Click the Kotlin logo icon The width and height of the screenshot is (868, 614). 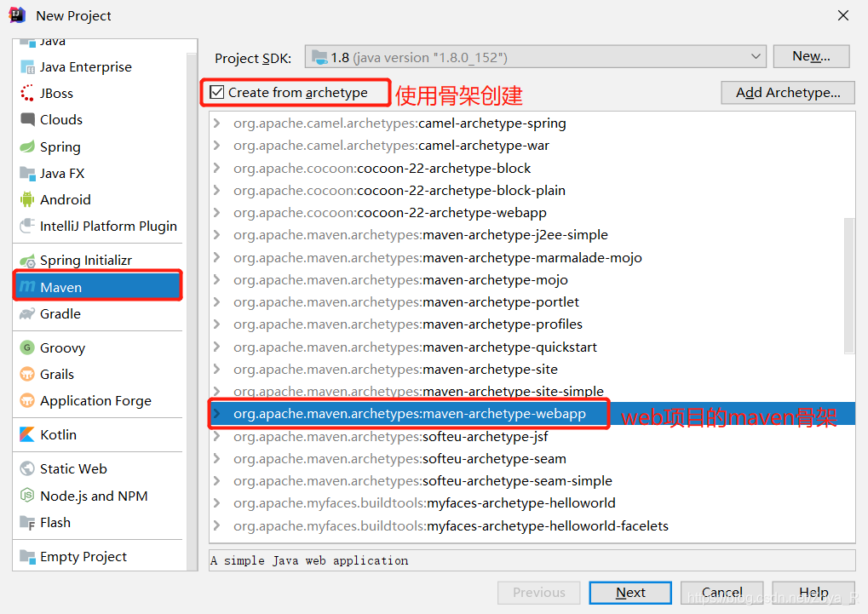pos(27,434)
